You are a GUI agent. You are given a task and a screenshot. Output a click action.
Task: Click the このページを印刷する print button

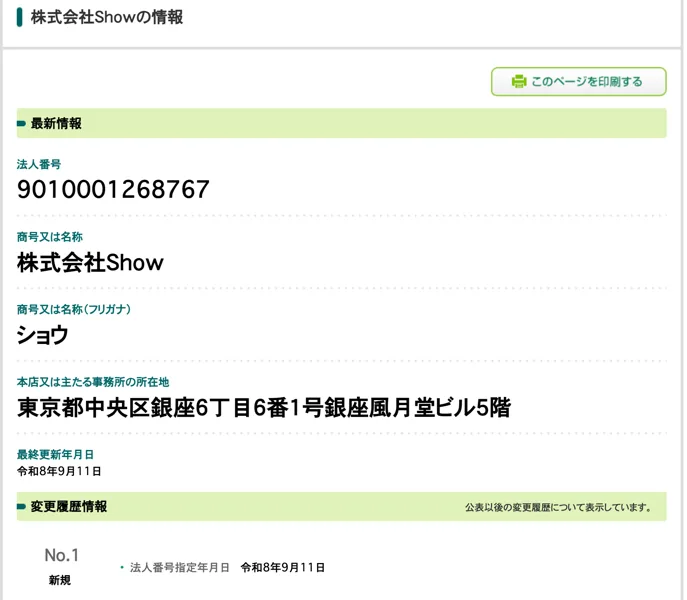pyautogui.click(x=578, y=82)
